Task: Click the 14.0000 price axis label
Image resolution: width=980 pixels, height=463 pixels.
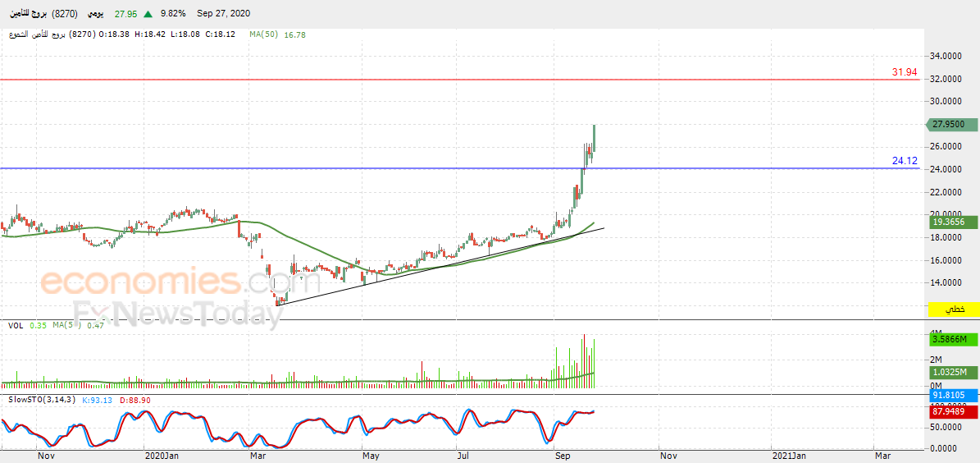Action: point(947,282)
